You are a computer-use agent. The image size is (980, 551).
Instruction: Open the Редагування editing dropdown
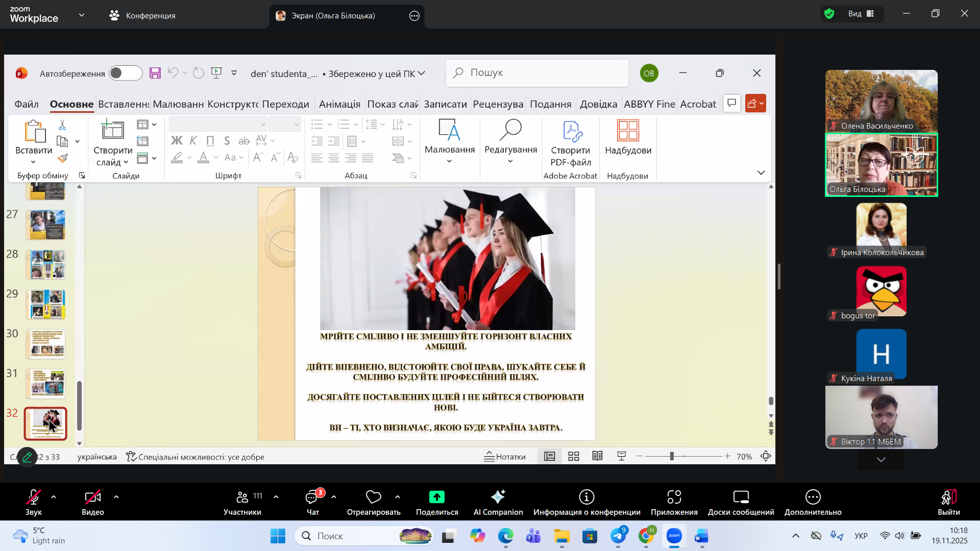510,143
